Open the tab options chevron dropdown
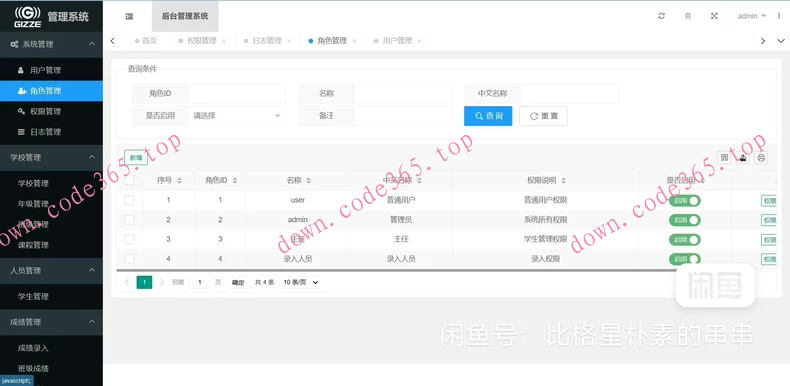 coord(780,41)
